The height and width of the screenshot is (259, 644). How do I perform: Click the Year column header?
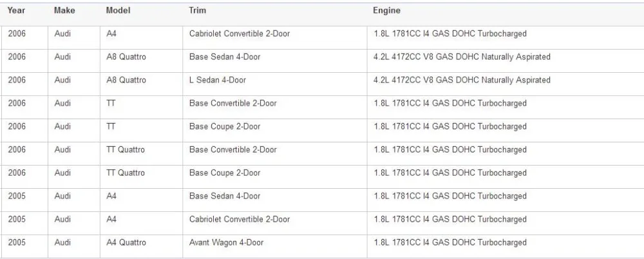[x=16, y=11]
